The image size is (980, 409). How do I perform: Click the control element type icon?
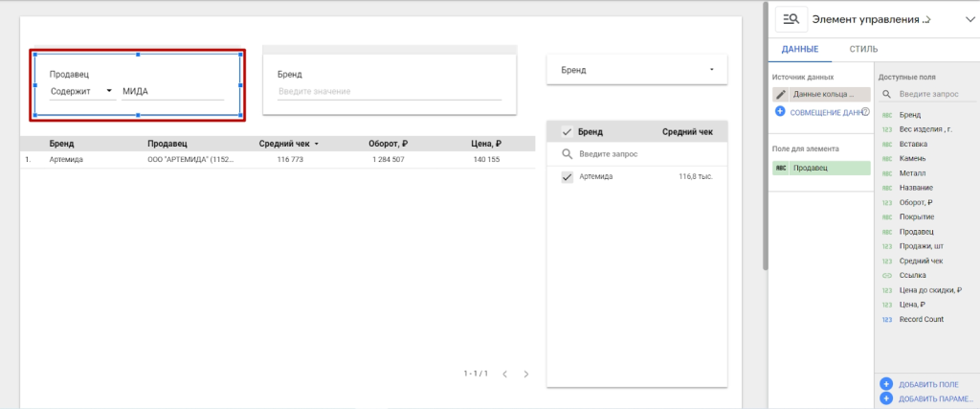[x=791, y=19]
